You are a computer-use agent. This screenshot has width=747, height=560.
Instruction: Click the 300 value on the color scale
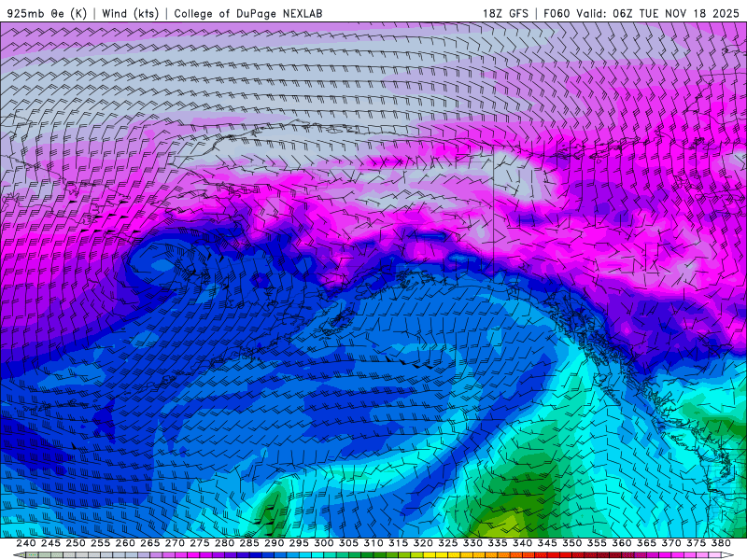pyautogui.click(x=323, y=543)
